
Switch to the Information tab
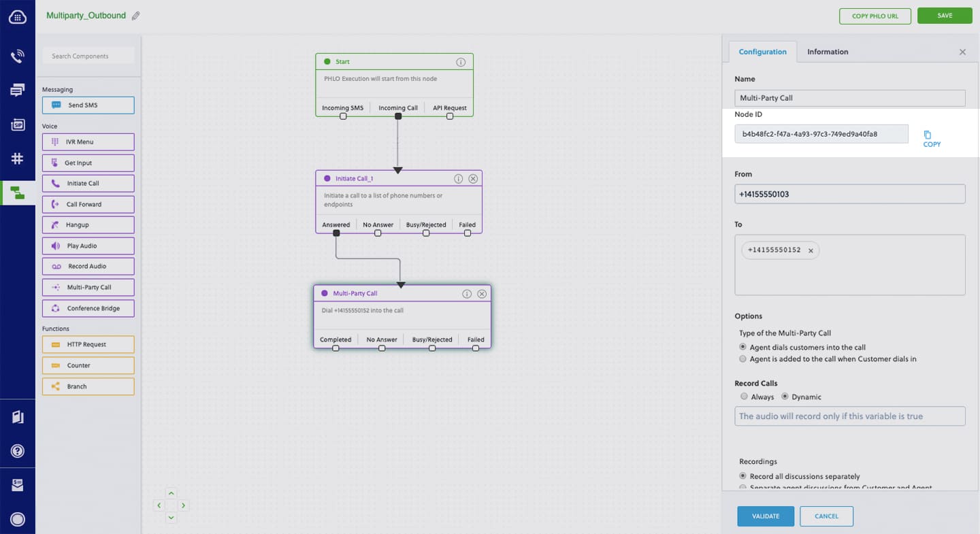point(828,51)
